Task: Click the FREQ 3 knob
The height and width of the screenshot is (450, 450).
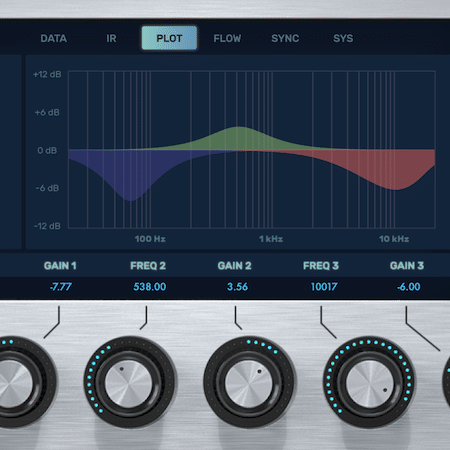Action: 369,383
